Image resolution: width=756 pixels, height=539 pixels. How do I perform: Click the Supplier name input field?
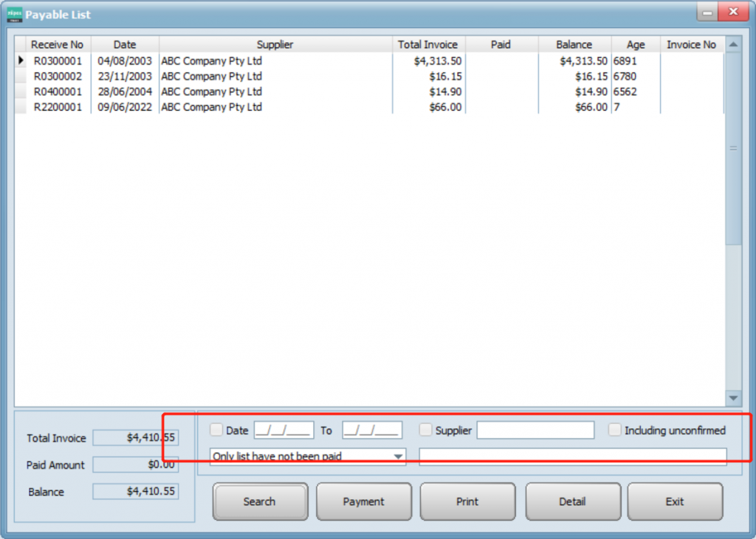coord(535,430)
